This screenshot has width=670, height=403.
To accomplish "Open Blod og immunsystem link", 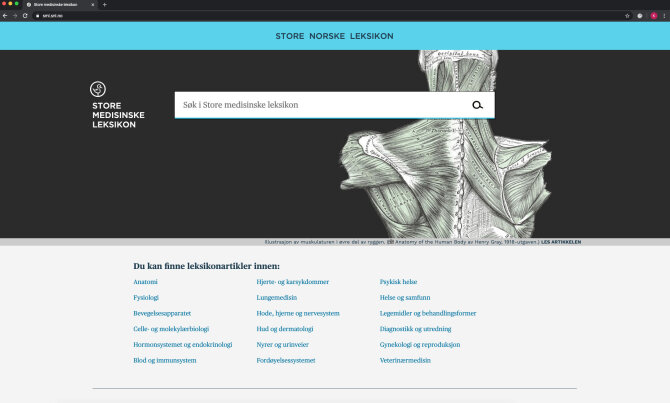I will coord(165,361).
